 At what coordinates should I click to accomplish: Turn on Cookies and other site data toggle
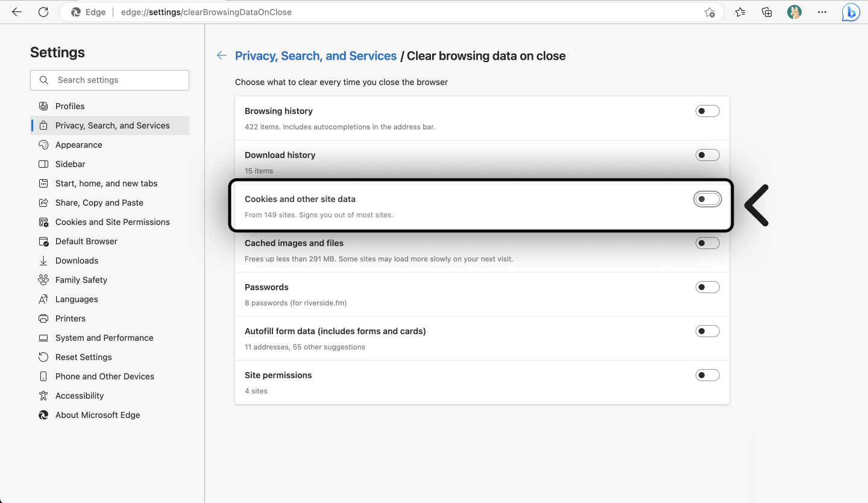click(x=707, y=199)
